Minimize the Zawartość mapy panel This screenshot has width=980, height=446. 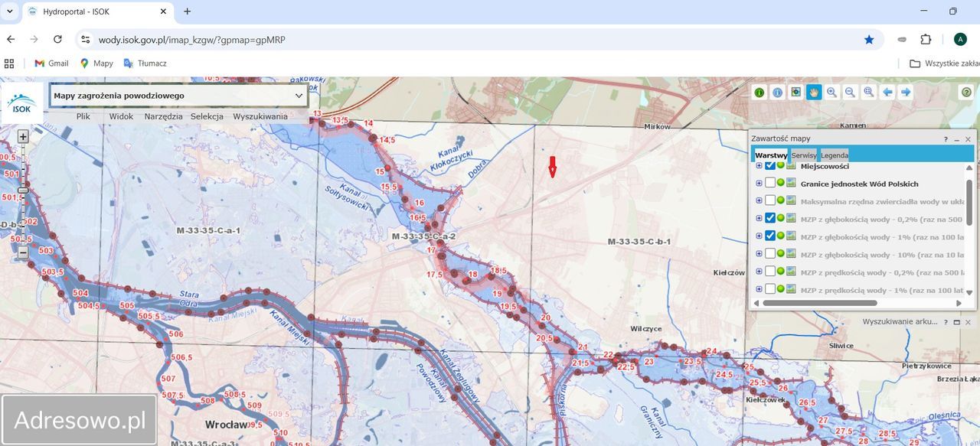(957, 139)
